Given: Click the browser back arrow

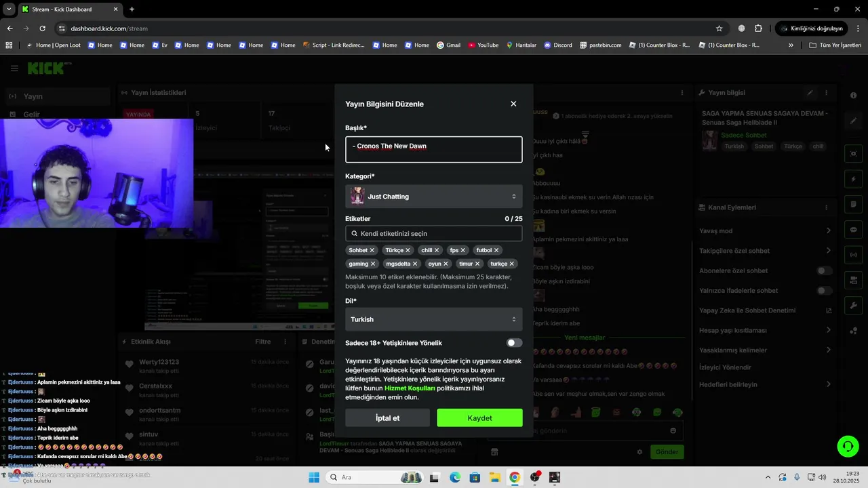Looking at the screenshot, I should click(x=9, y=28).
